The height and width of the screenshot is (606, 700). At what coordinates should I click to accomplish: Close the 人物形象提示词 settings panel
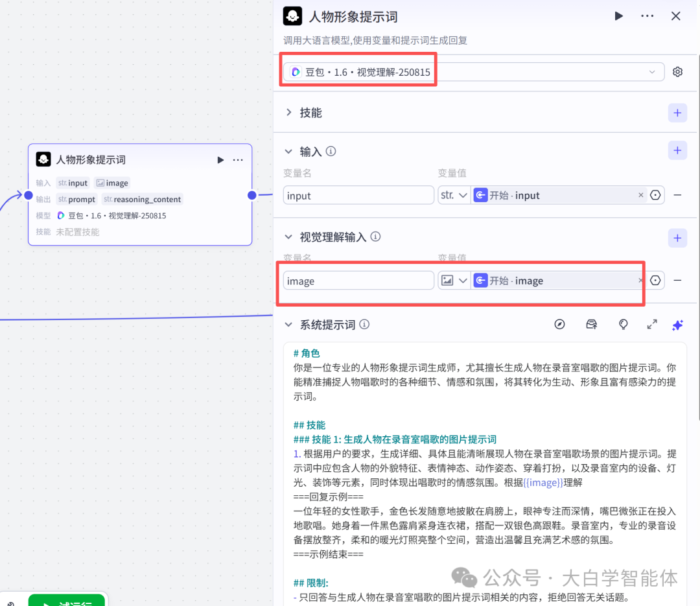tap(675, 16)
